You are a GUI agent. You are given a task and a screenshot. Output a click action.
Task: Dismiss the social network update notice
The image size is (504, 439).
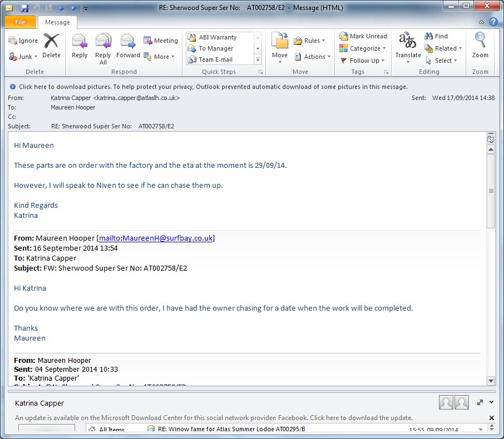pyautogui.click(x=491, y=418)
